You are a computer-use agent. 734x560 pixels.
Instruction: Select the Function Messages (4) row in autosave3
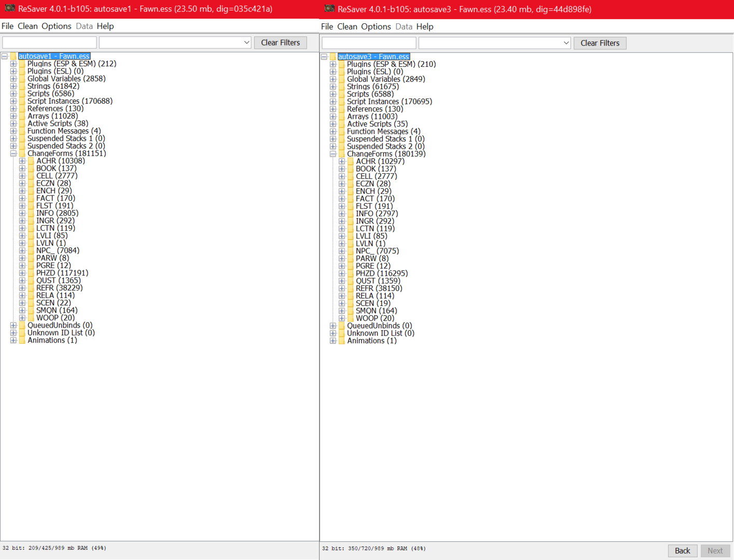pos(384,132)
